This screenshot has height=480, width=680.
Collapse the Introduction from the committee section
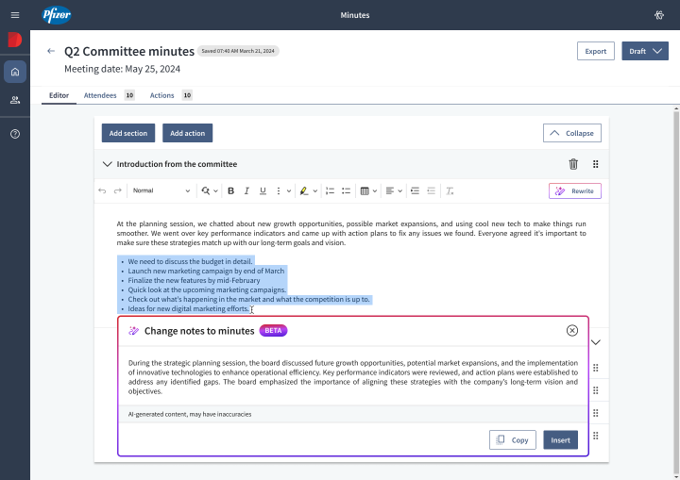(x=107, y=164)
